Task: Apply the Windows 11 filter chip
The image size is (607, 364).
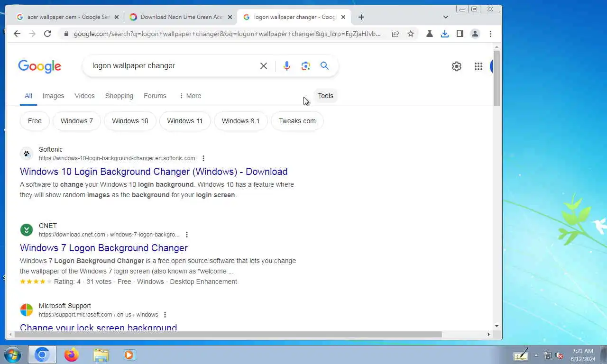Action: pos(185,121)
